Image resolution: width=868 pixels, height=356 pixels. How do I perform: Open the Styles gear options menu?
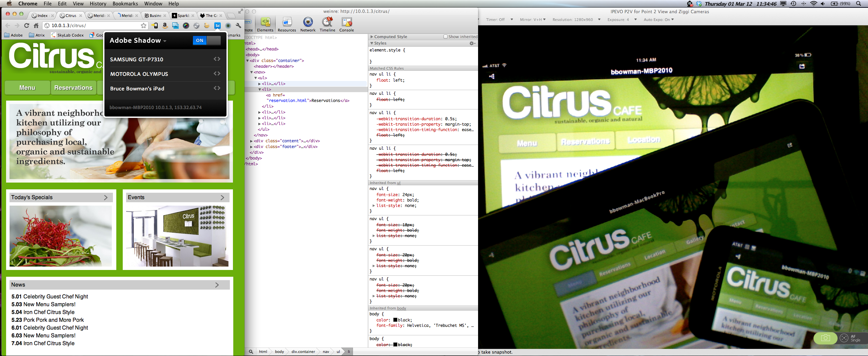tap(472, 43)
